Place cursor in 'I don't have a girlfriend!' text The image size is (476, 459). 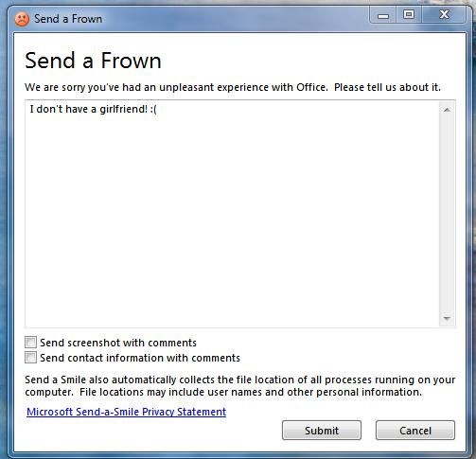(x=88, y=109)
